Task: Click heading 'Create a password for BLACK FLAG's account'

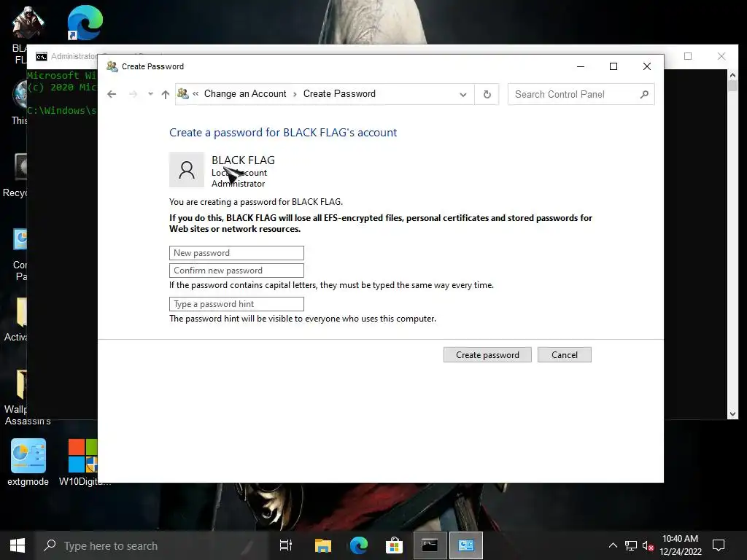Action: [x=283, y=133]
